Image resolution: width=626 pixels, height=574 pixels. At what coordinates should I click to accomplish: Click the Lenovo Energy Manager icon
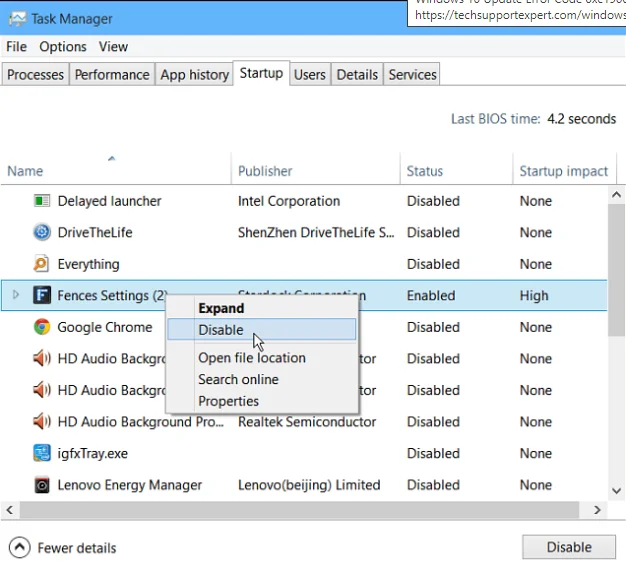42,485
